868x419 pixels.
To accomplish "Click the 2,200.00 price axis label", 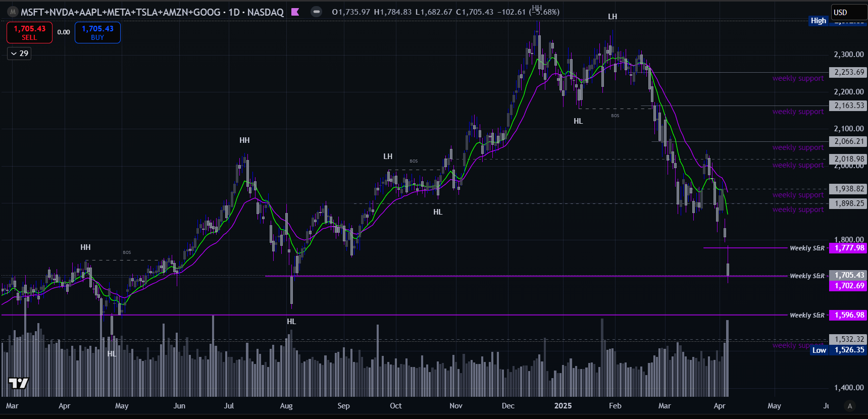I will click(x=849, y=92).
